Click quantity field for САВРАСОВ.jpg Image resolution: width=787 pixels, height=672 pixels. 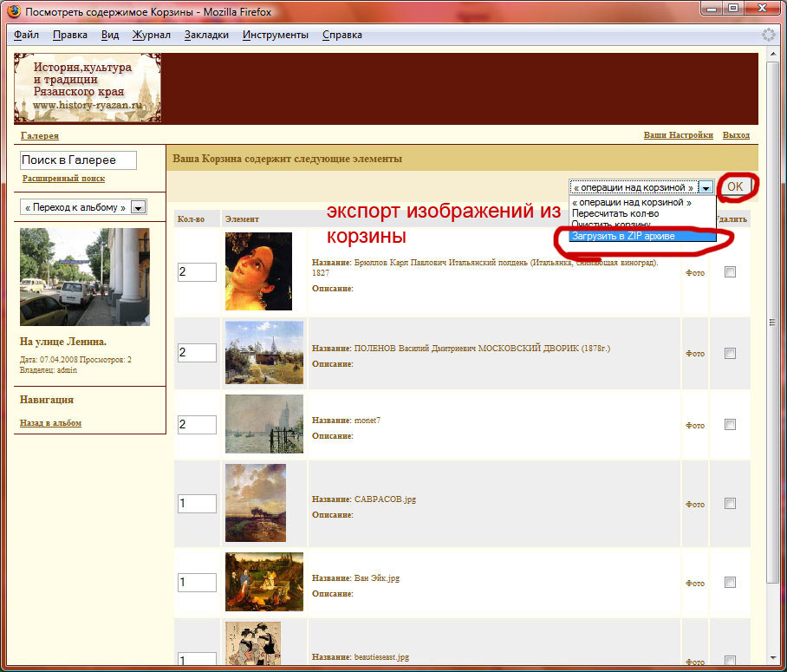[x=197, y=503]
